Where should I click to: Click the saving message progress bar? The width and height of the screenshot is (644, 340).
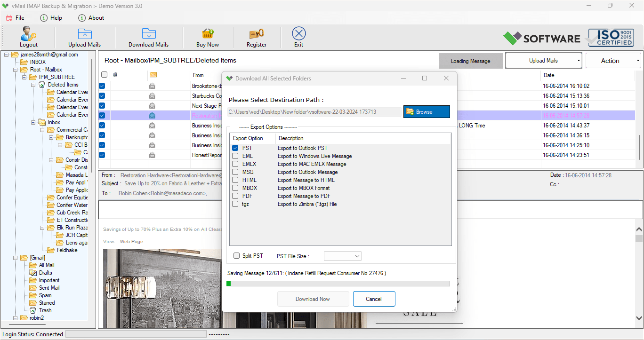pyautogui.click(x=338, y=284)
